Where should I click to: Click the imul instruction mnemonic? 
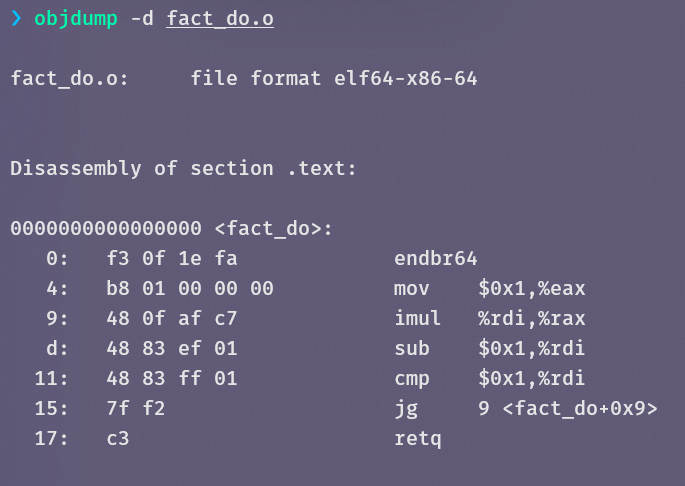coord(417,318)
